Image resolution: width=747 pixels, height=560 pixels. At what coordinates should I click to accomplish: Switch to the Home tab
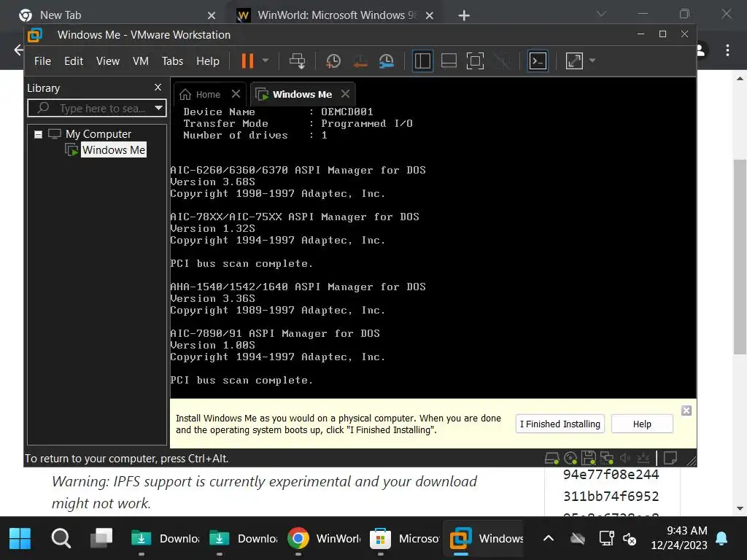tap(200, 94)
